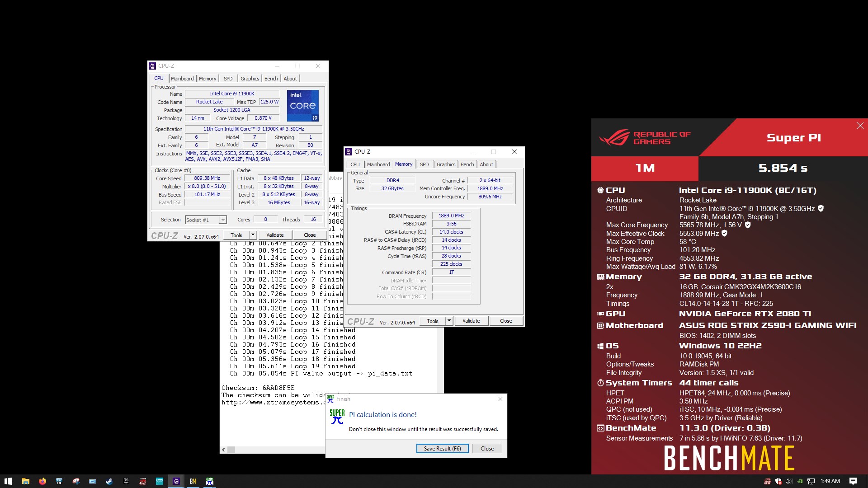
Task: Click the Super PI horizontal scrollbar thumb
Action: [231, 450]
